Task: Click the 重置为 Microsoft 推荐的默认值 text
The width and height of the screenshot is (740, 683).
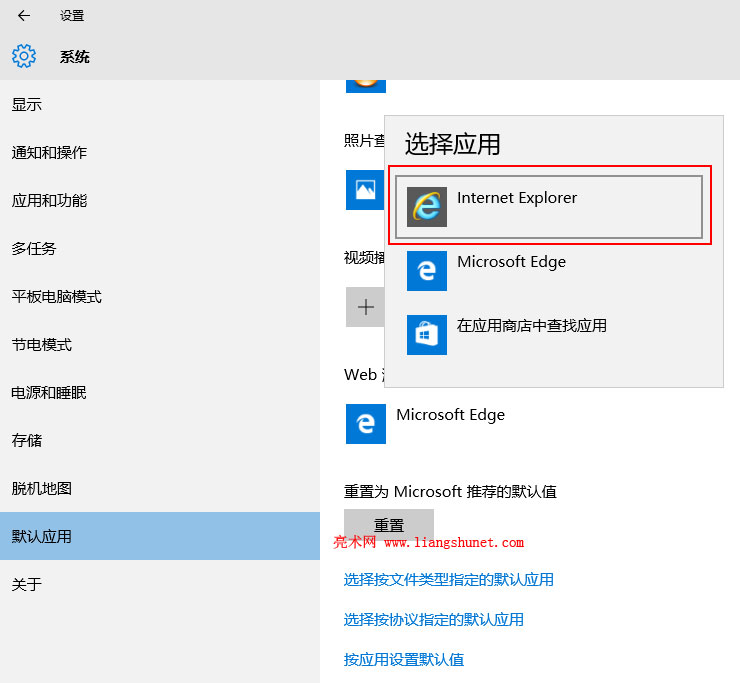Action: coord(450,491)
